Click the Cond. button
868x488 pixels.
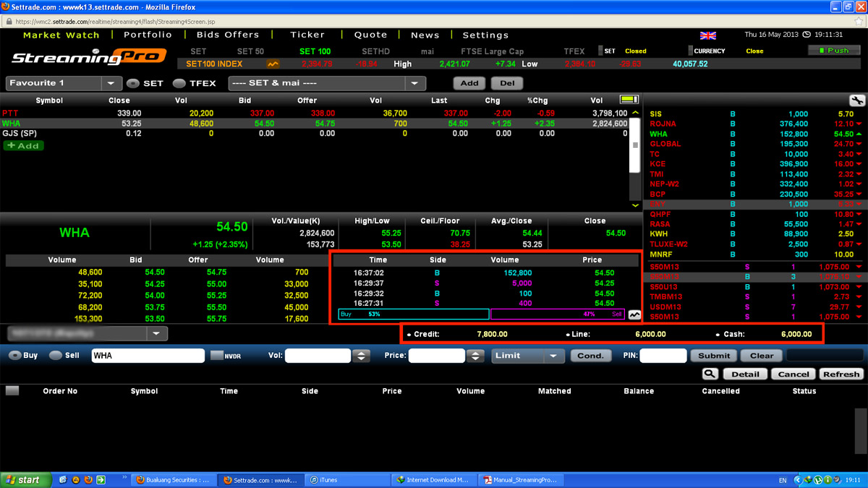pyautogui.click(x=590, y=356)
